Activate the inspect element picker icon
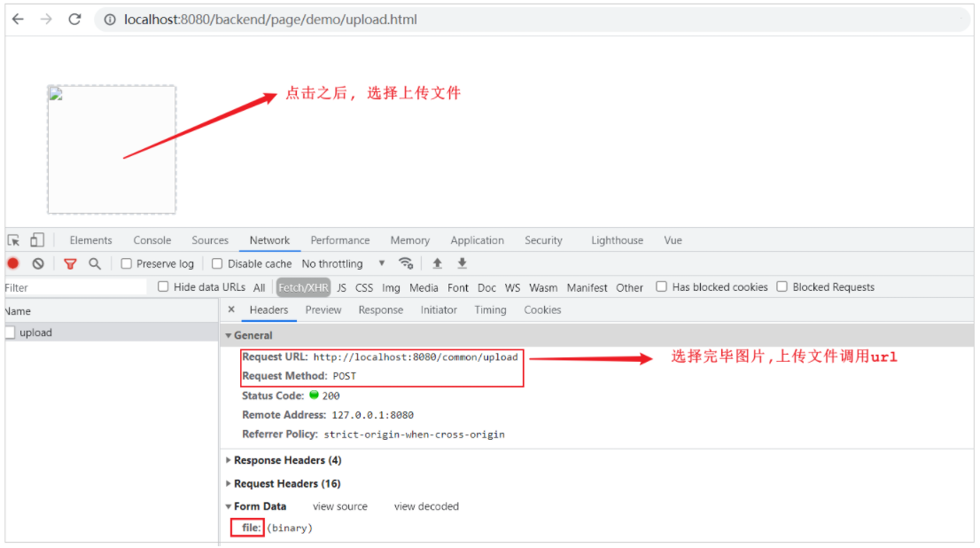 coord(14,240)
